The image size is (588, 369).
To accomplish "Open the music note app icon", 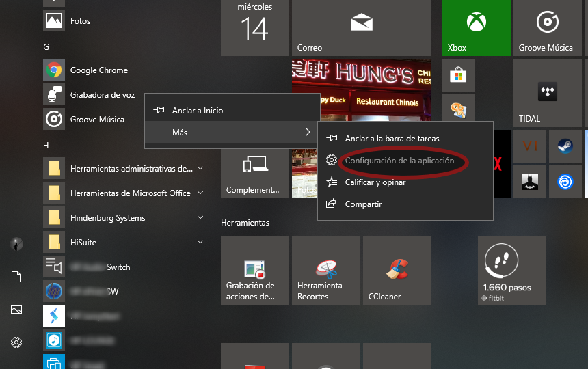I will tap(54, 340).
